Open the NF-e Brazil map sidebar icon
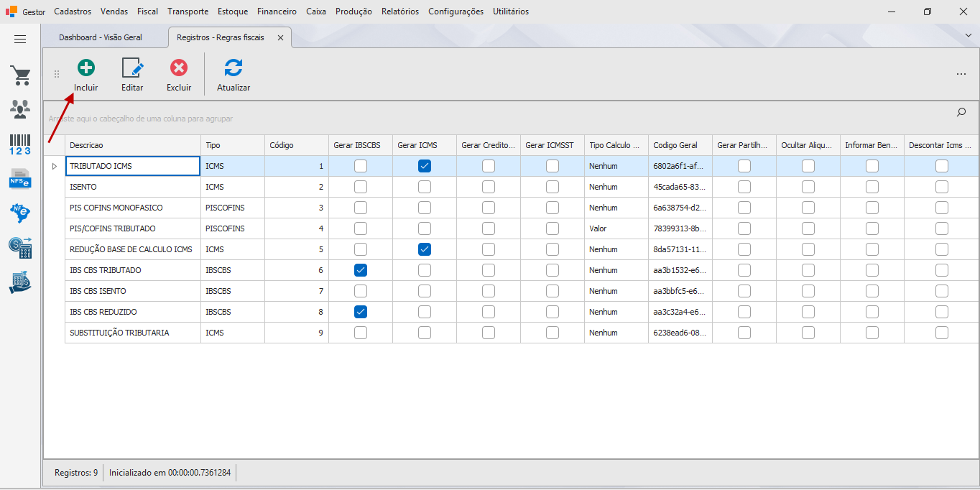Image resolution: width=980 pixels, height=490 pixels. pyautogui.click(x=20, y=213)
